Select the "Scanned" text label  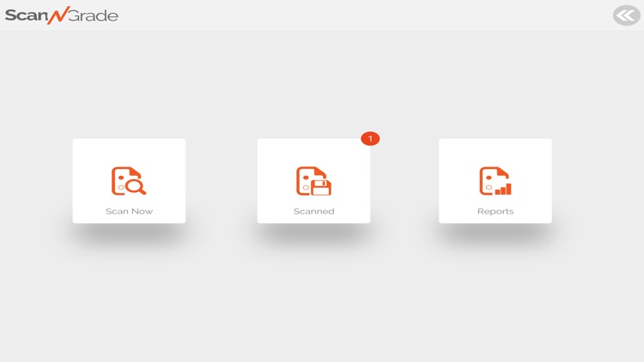coord(313,211)
